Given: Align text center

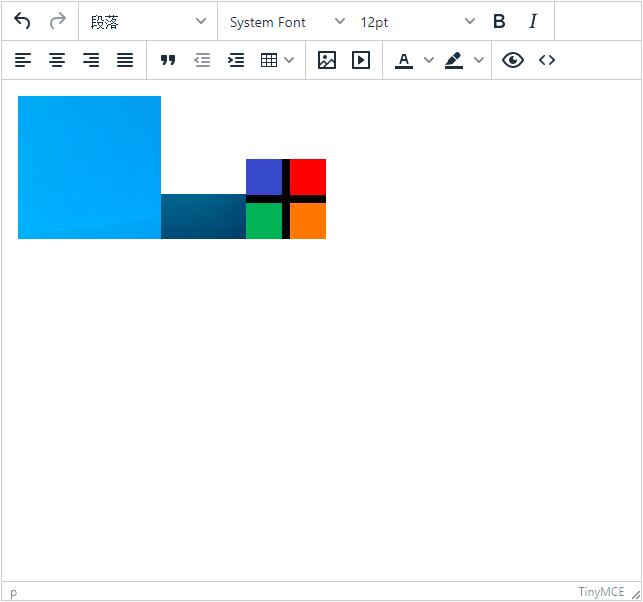Looking at the screenshot, I should [57, 60].
